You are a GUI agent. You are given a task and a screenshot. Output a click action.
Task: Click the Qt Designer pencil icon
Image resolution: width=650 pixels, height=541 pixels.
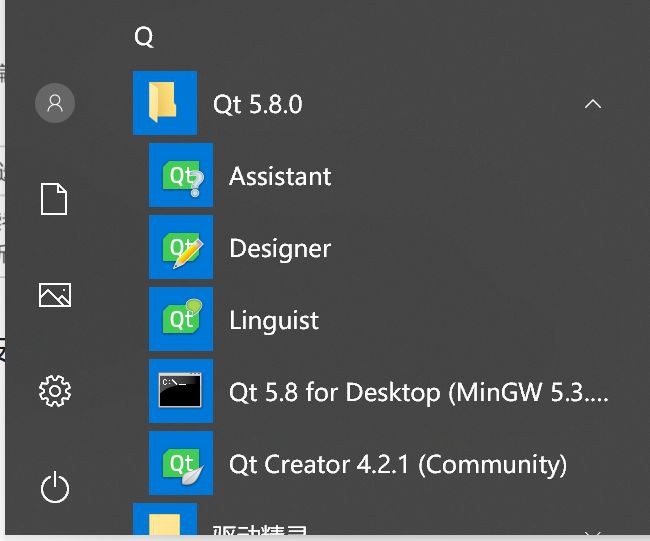pos(181,248)
